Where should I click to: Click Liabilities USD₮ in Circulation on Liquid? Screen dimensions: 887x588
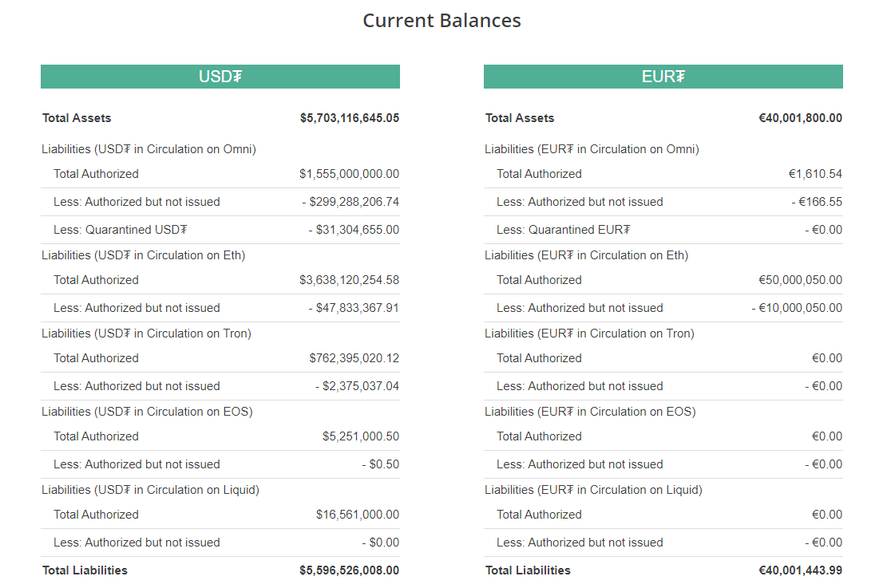(x=150, y=490)
